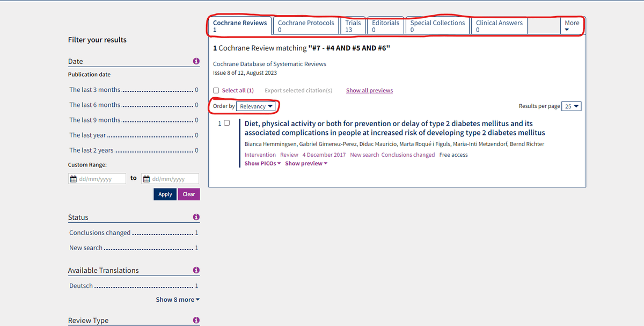Open the Results per page dropdown
644x326 pixels.
(x=572, y=106)
